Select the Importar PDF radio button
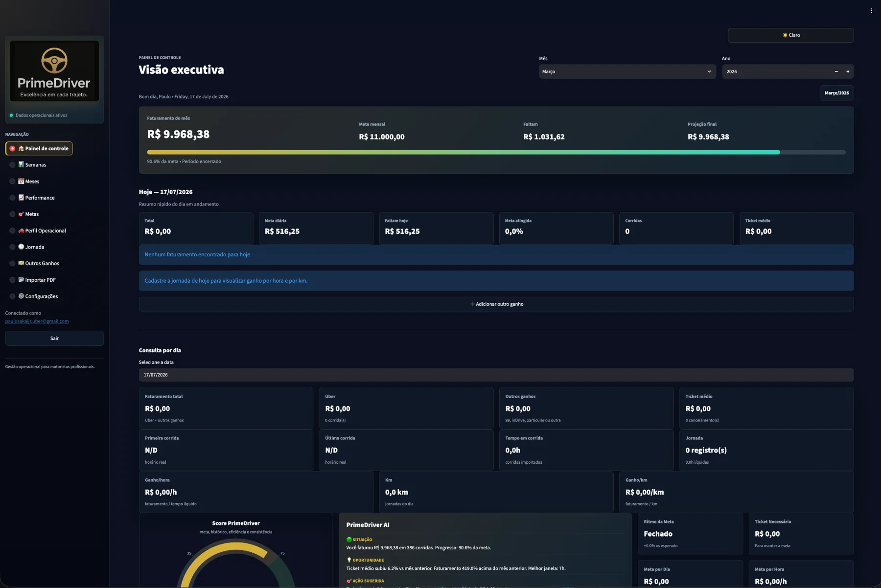This screenshot has height=588, width=881. click(12, 280)
